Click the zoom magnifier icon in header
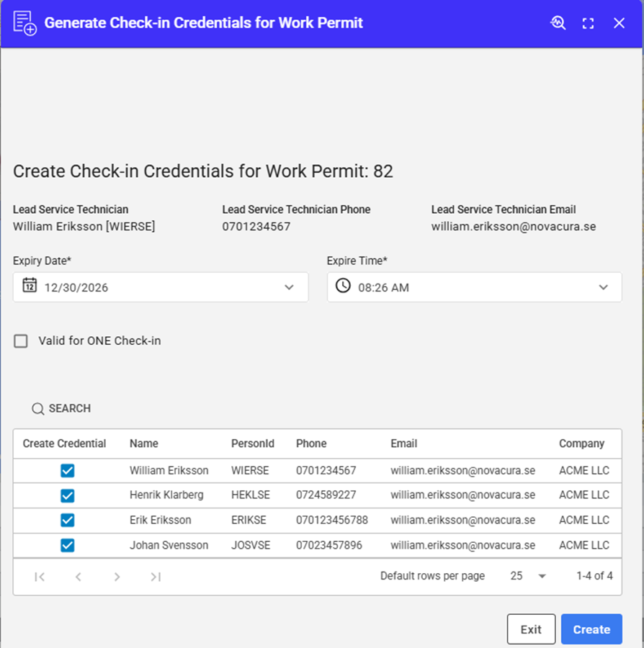Screen dimensions: 644x648 tap(558, 23)
